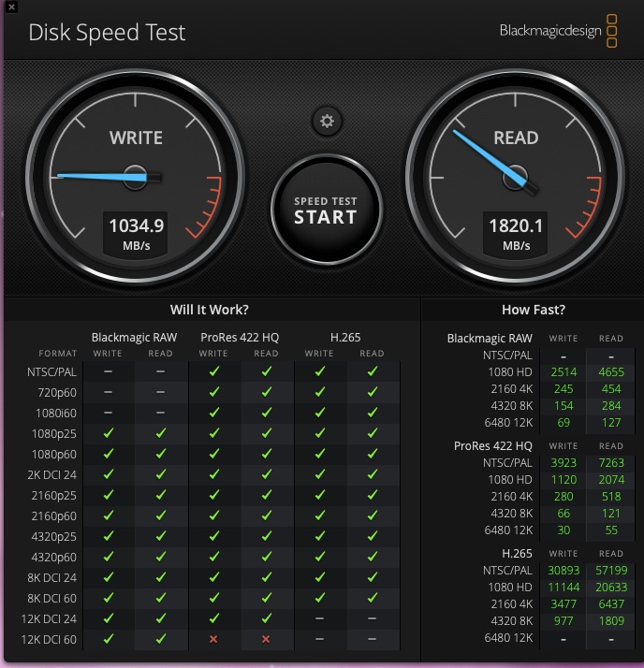Open settings with the gear icon
The width and height of the screenshot is (644, 668).
point(327,122)
